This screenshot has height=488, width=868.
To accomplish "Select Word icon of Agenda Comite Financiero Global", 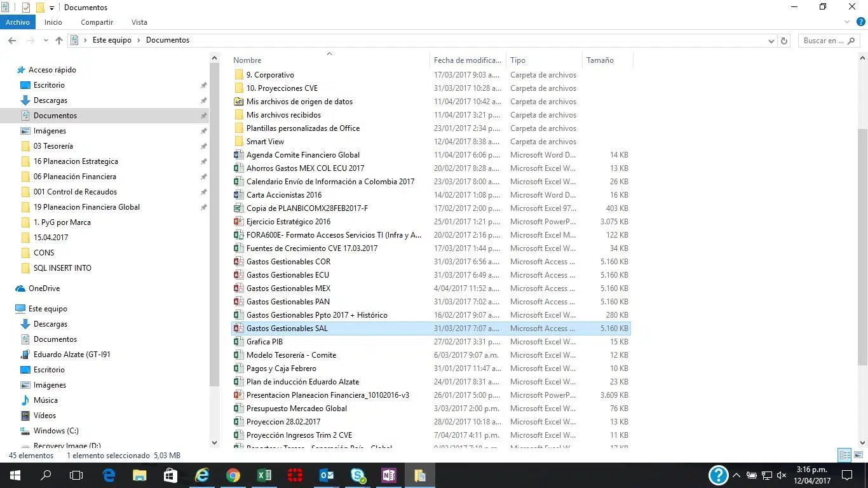I will (x=238, y=155).
